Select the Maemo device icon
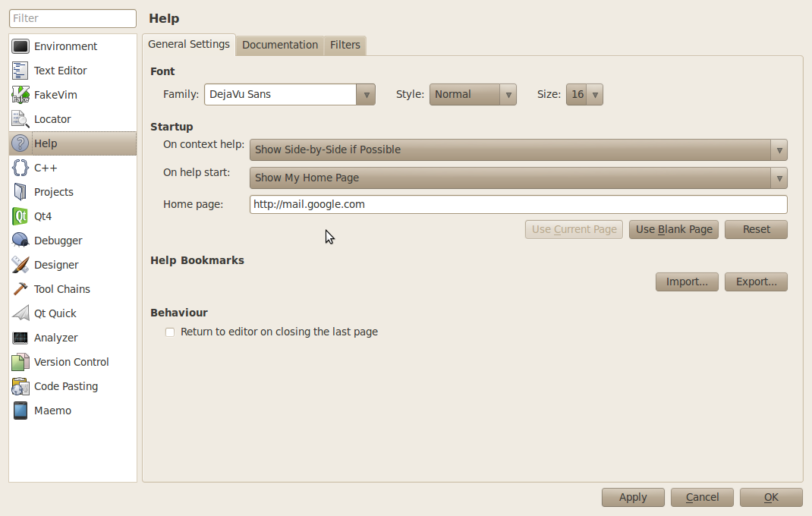This screenshot has width=812, height=516. 20,411
